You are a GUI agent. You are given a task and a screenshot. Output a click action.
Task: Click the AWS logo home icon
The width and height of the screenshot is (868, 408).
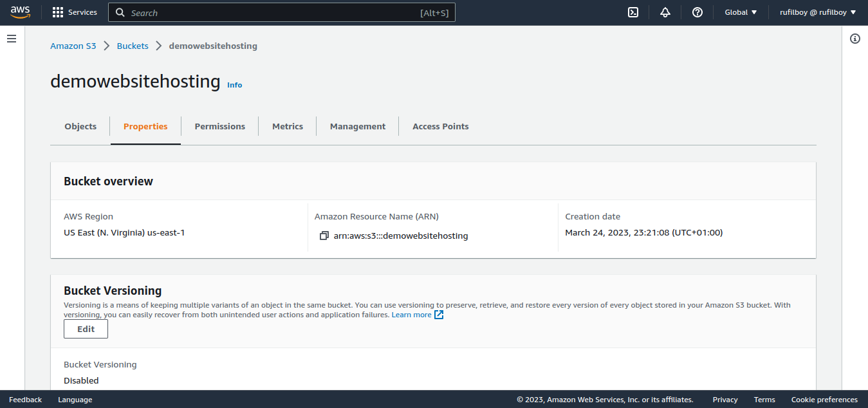[21, 12]
